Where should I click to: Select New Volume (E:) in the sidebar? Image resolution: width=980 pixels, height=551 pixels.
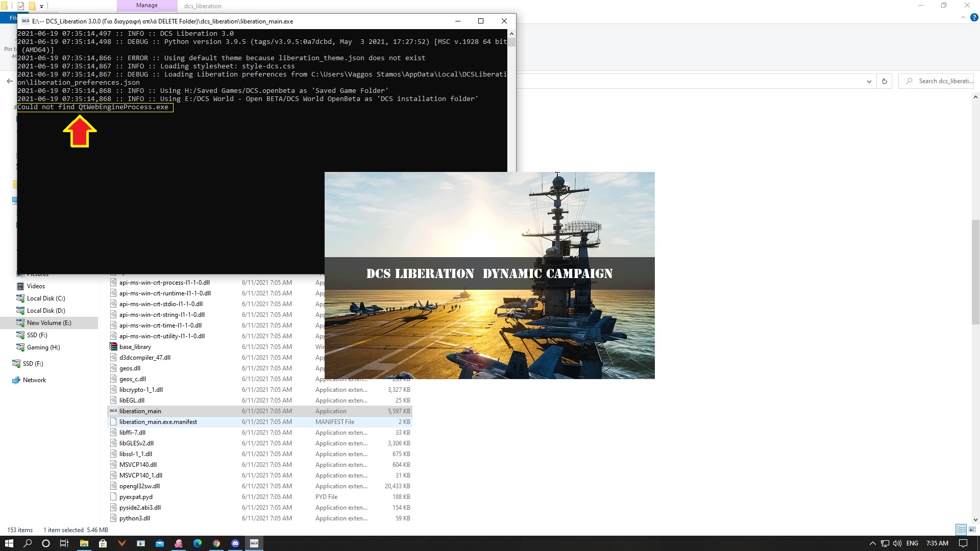48,322
